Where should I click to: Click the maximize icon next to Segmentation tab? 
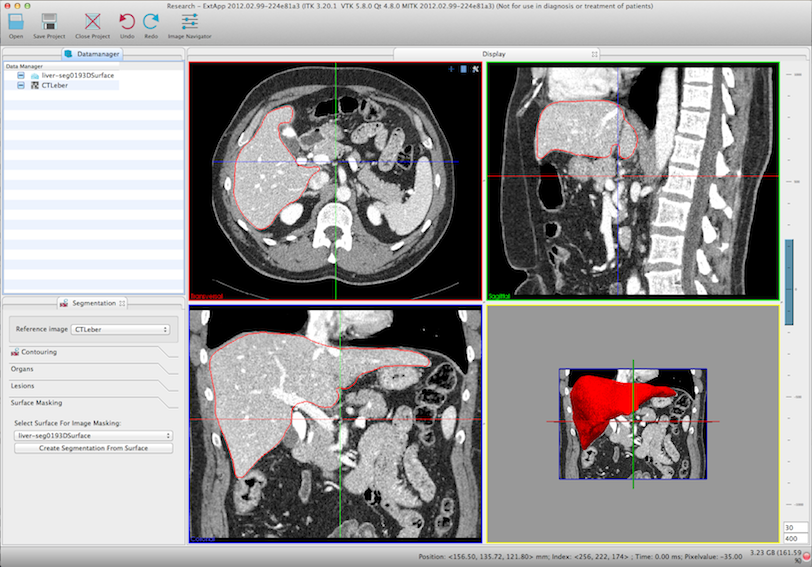pyautogui.click(x=122, y=303)
